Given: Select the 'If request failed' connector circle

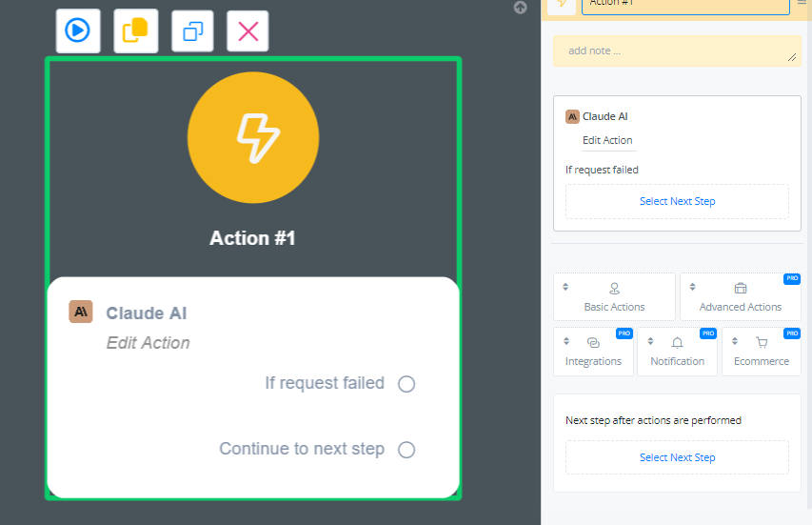Looking at the screenshot, I should [406, 384].
